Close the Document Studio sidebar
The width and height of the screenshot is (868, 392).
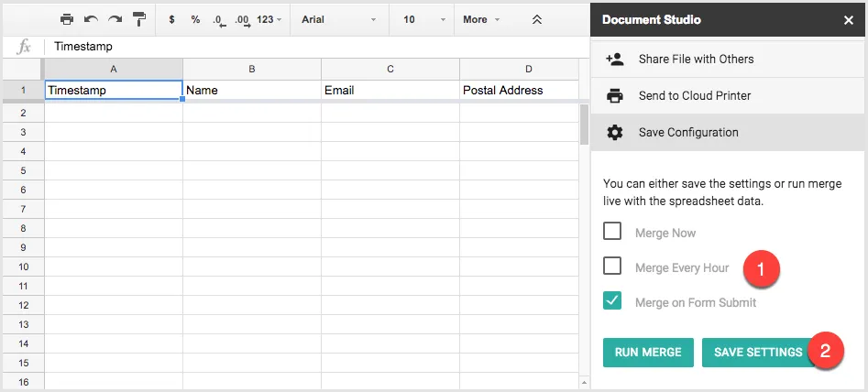coord(849,20)
